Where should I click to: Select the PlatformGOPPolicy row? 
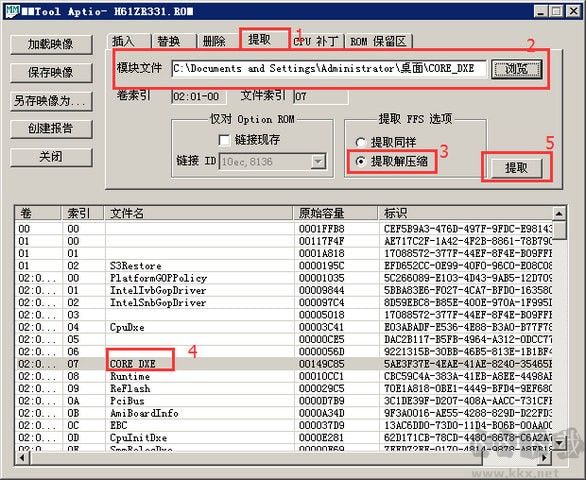coord(284,279)
